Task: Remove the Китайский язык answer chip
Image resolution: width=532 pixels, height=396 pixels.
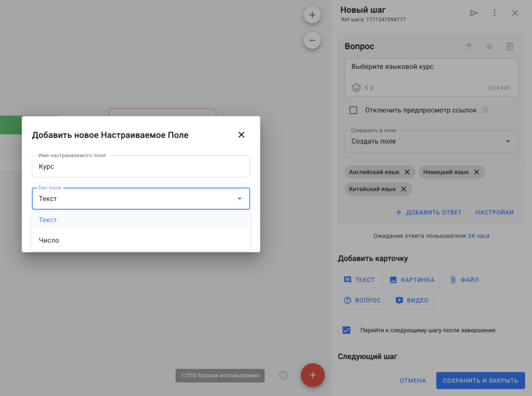Action: click(404, 189)
